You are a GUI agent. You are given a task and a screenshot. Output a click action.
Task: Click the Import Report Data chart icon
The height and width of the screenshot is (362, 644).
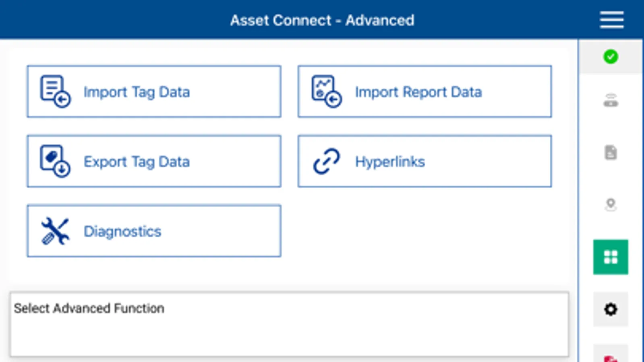pos(326,91)
